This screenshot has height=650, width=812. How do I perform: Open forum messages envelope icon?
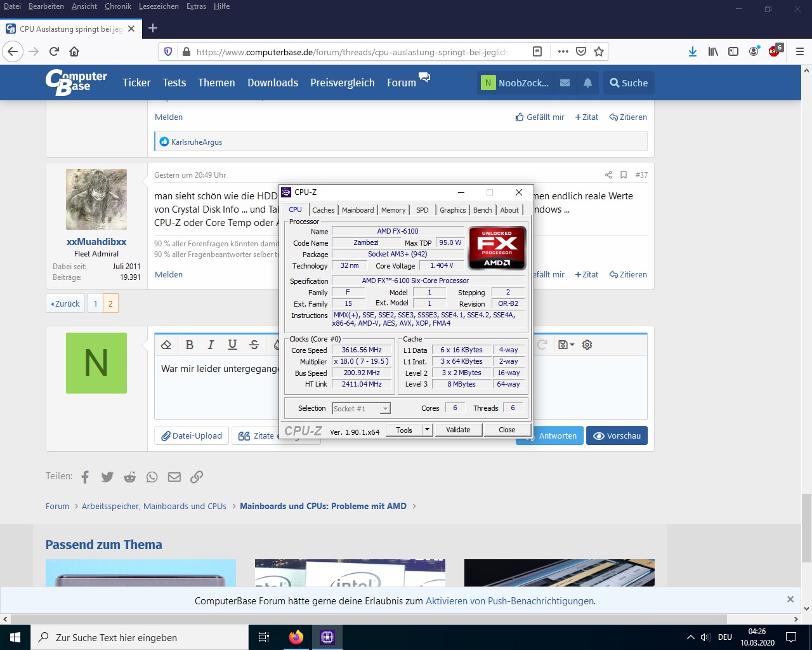coord(565,83)
